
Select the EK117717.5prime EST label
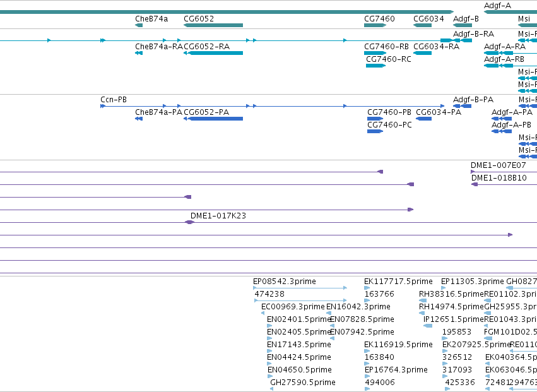[x=398, y=282]
